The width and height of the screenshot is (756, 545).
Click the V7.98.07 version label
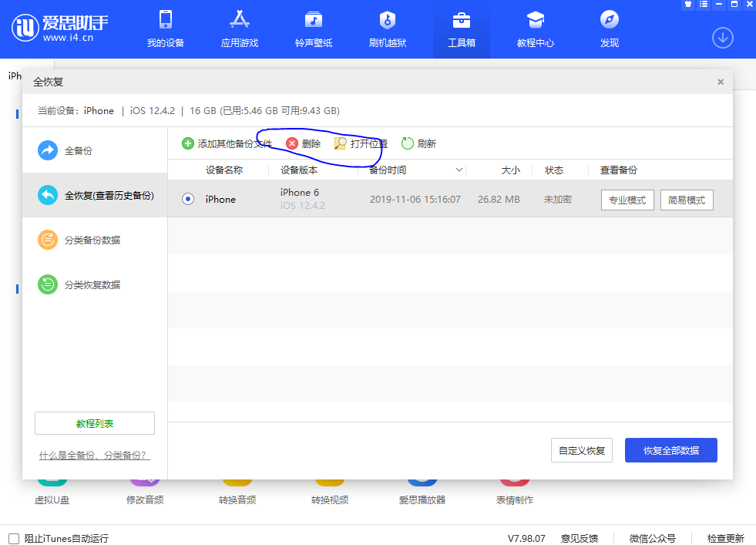[x=526, y=538]
